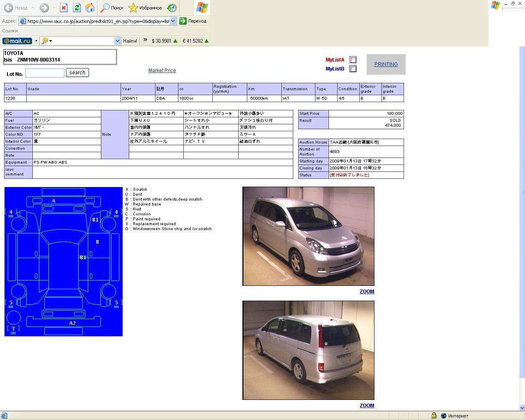Open the @mail.ru logo dropdown arrow
Viewport: 525px width, 420px height.
click(x=36, y=41)
